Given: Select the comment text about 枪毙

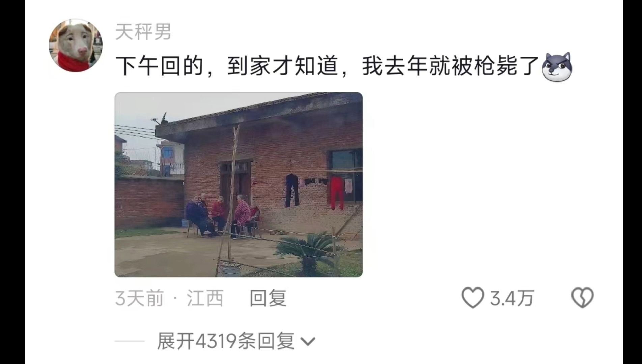Looking at the screenshot, I should [327, 66].
